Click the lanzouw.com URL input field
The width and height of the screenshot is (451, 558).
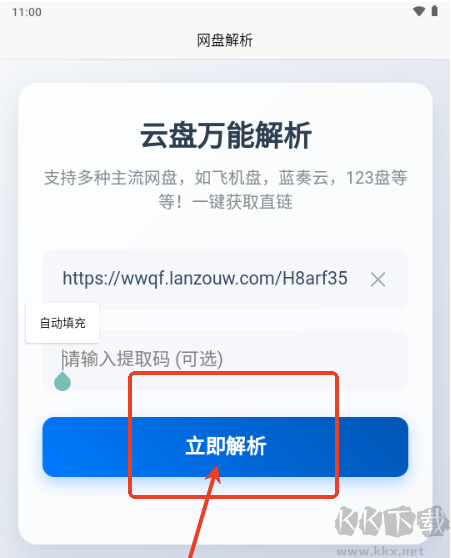tap(225, 279)
